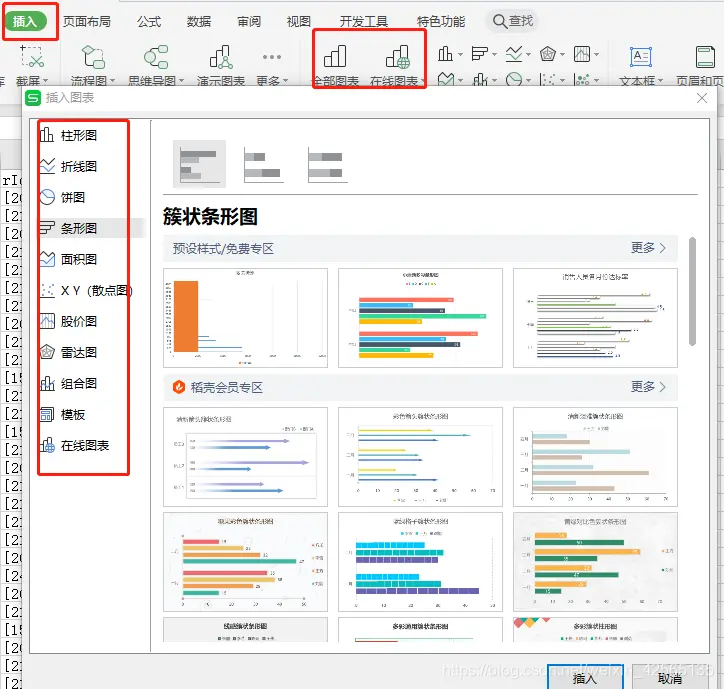Open the 开发工具 tab

364,21
